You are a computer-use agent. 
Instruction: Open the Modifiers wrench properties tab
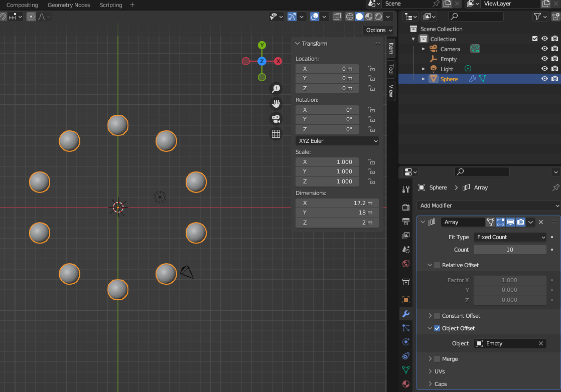(x=406, y=314)
